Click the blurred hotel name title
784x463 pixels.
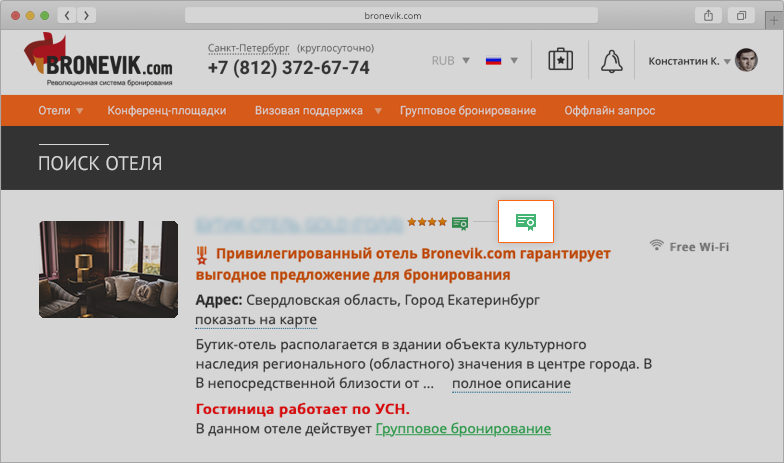point(299,224)
